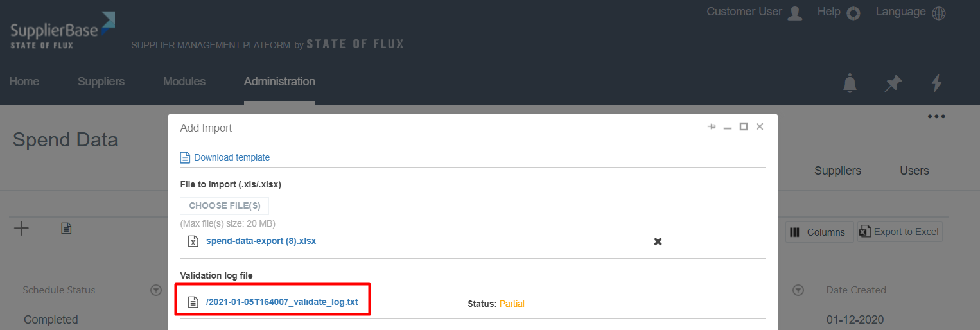Pin the Add Import dialog
Image resolution: width=980 pixels, height=330 pixels.
click(712, 127)
